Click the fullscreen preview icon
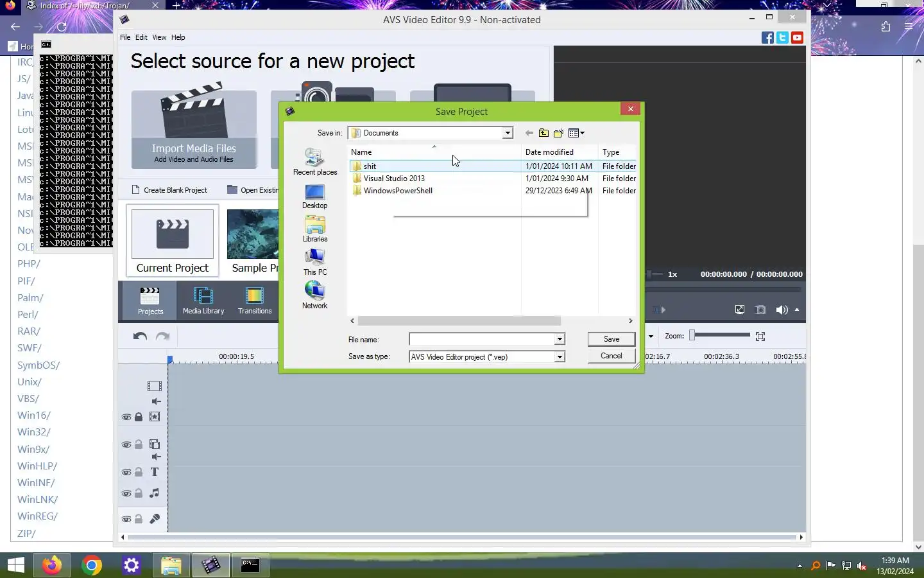924x578 pixels. click(740, 310)
